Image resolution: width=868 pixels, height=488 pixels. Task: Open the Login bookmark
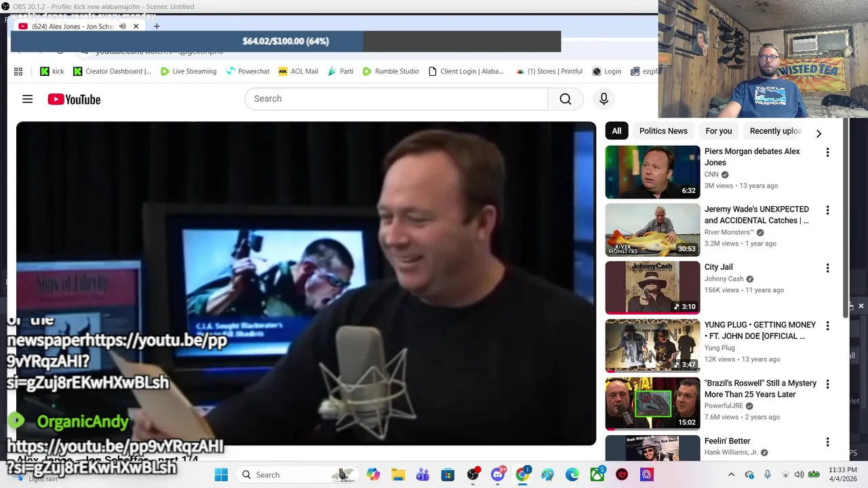point(606,71)
